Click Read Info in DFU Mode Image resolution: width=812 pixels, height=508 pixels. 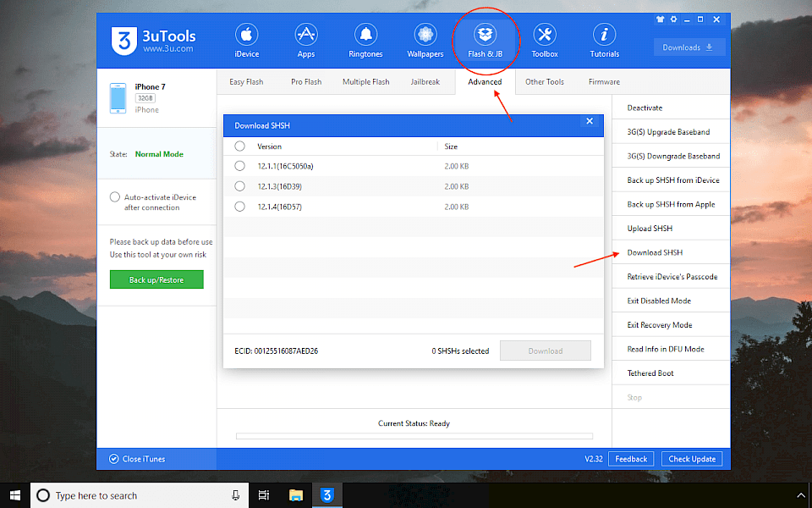click(671, 349)
